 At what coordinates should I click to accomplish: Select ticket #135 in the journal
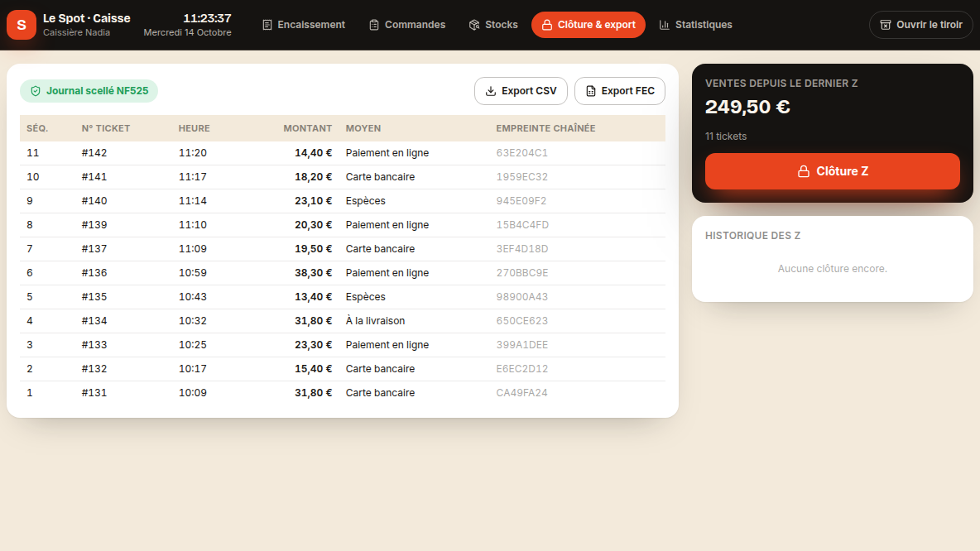point(343,297)
